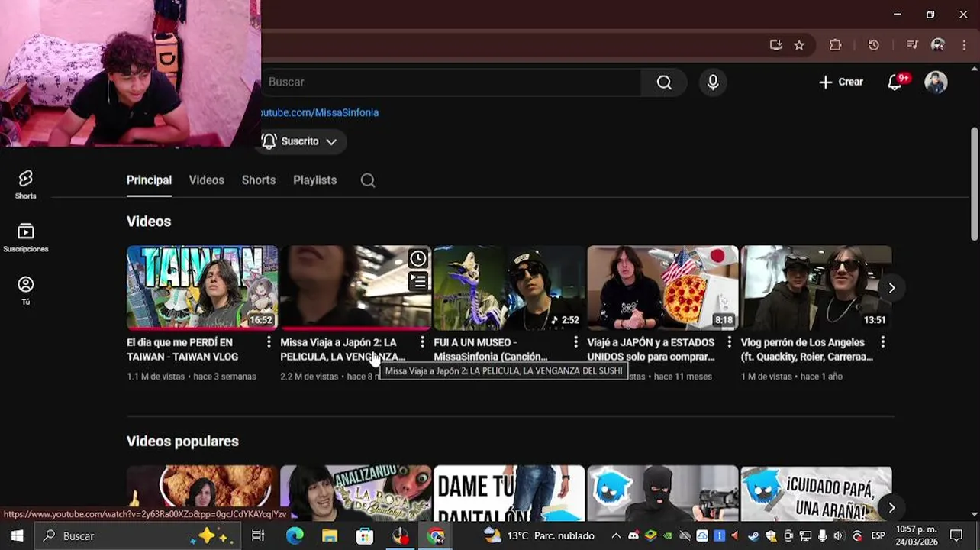Start voice search with the microphone icon
980x550 pixels.
tap(713, 82)
